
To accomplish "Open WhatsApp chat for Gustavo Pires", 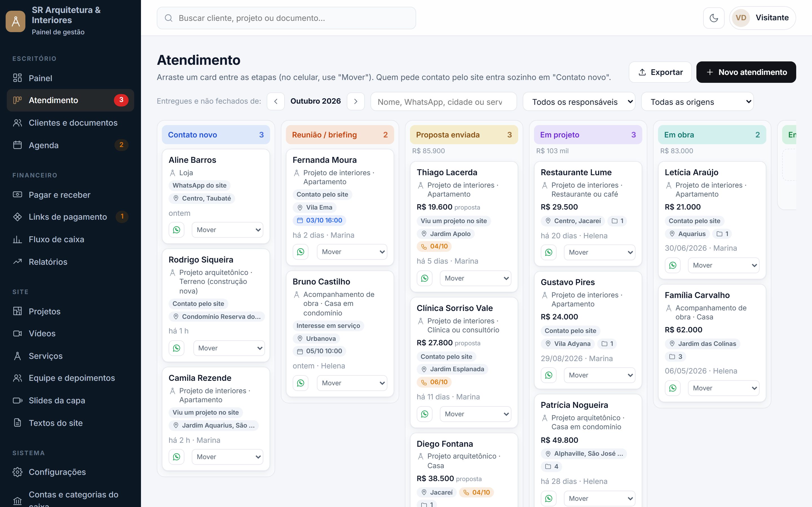I will (x=549, y=375).
